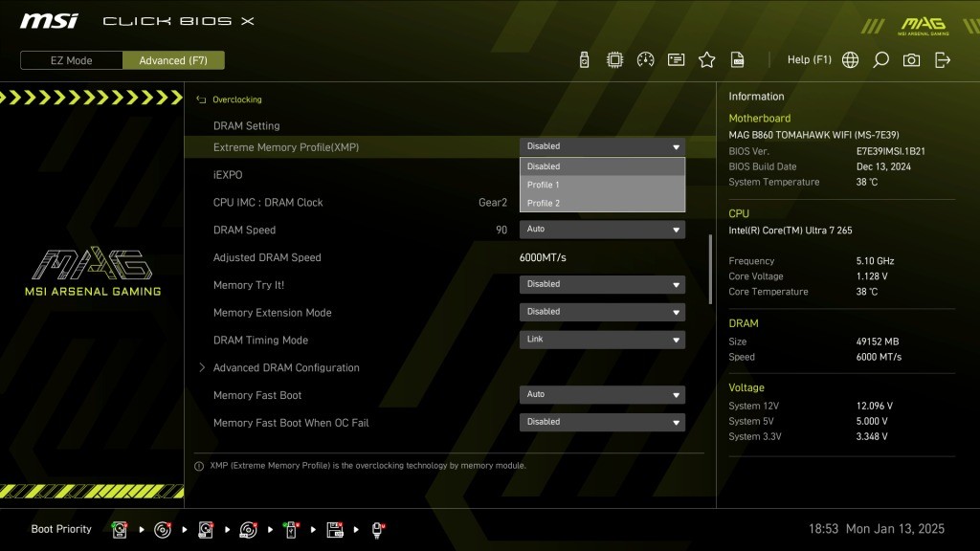The image size is (980, 551).
Task: Click the star Favorites icon
Action: (x=706, y=60)
